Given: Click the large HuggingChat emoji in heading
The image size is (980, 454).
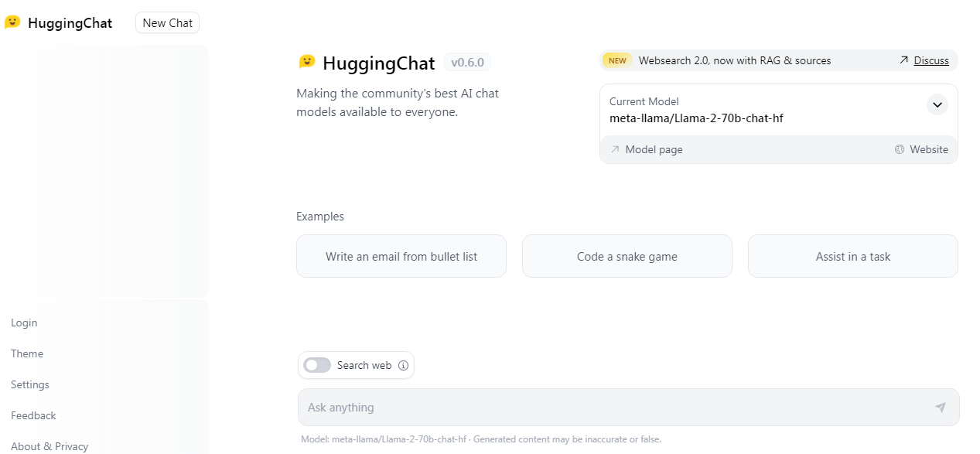Looking at the screenshot, I should click(307, 62).
